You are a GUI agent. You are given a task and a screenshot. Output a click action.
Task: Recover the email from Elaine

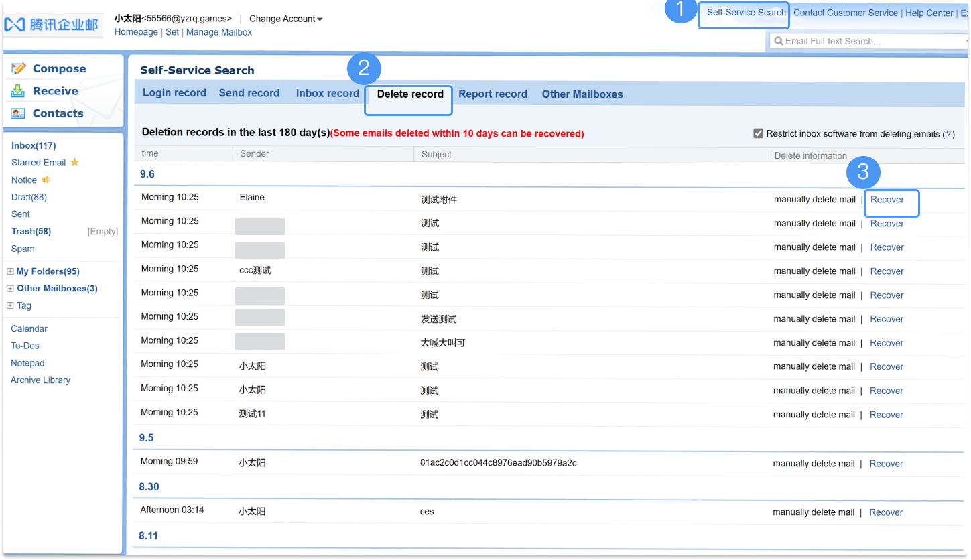(x=887, y=200)
